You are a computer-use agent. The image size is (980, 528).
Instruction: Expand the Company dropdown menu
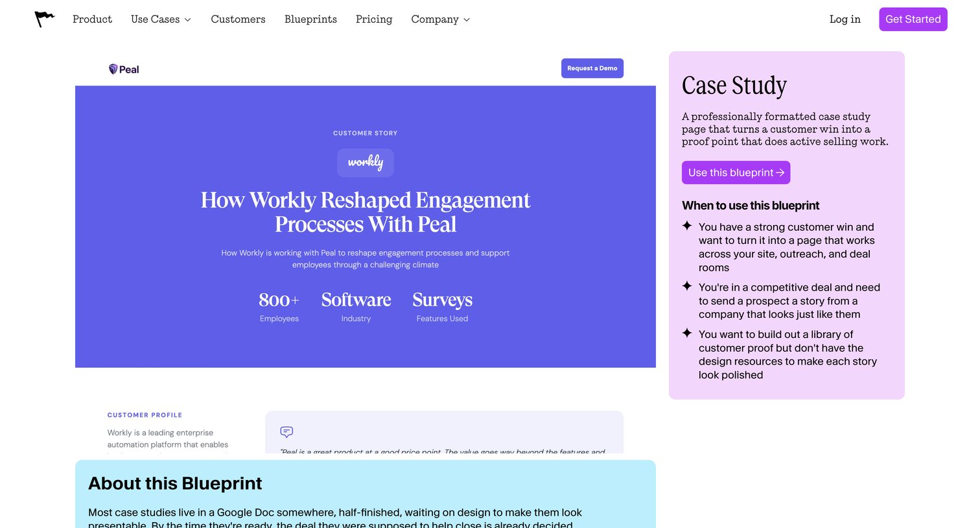(441, 19)
